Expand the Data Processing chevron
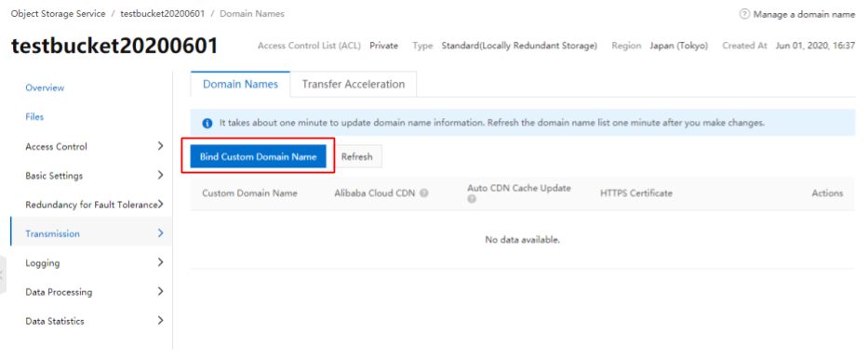The width and height of the screenshot is (868, 358). pos(161,291)
